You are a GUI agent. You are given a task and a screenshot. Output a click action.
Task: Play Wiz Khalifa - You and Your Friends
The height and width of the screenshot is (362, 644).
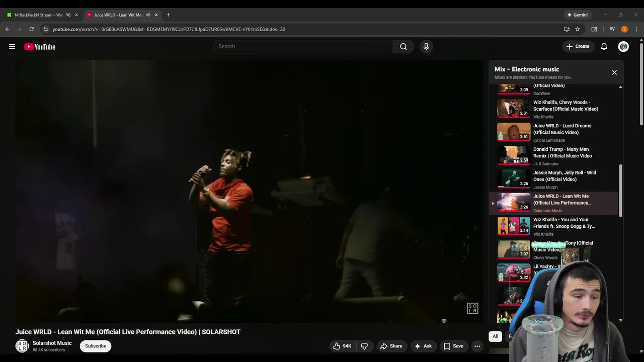click(x=554, y=226)
